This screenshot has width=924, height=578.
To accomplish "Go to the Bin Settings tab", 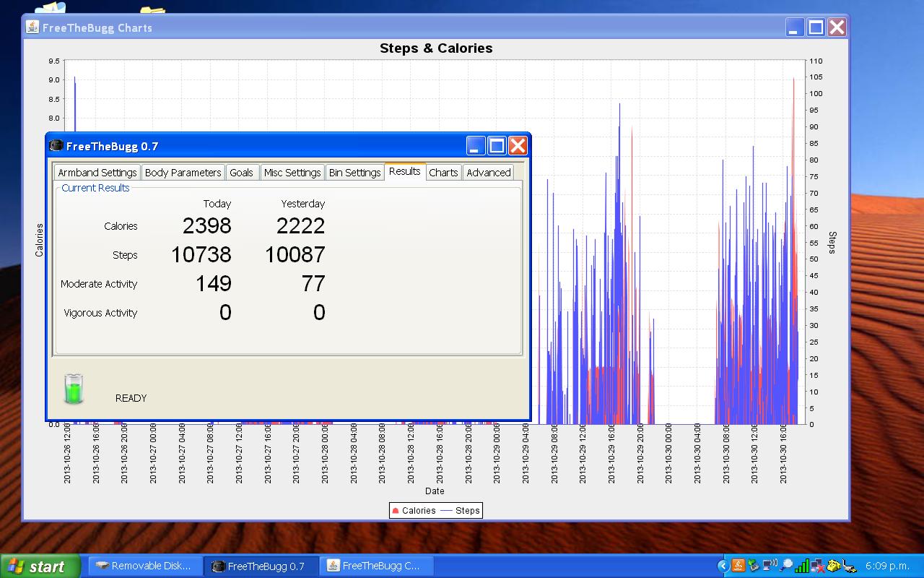I will pyautogui.click(x=354, y=173).
